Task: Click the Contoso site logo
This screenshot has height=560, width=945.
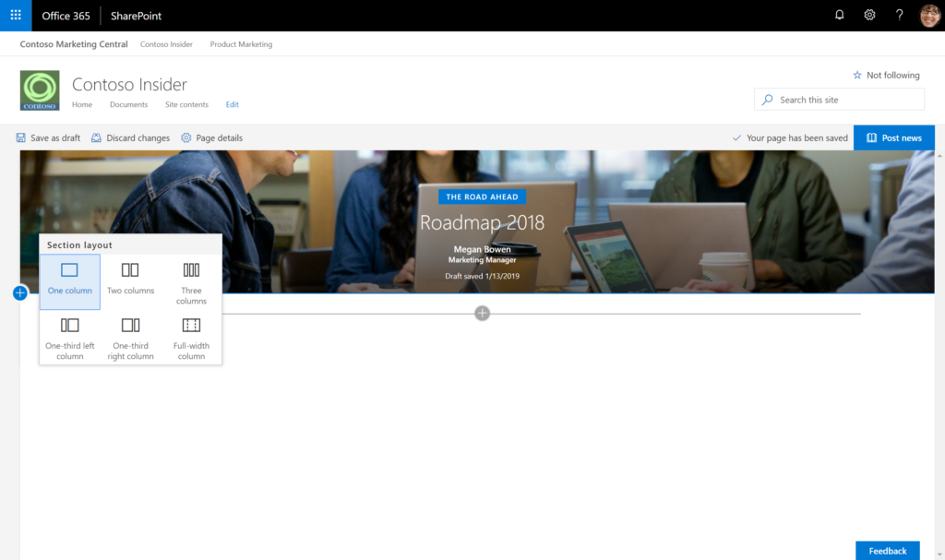Action: pyautogui.click(x=40, y=90)
